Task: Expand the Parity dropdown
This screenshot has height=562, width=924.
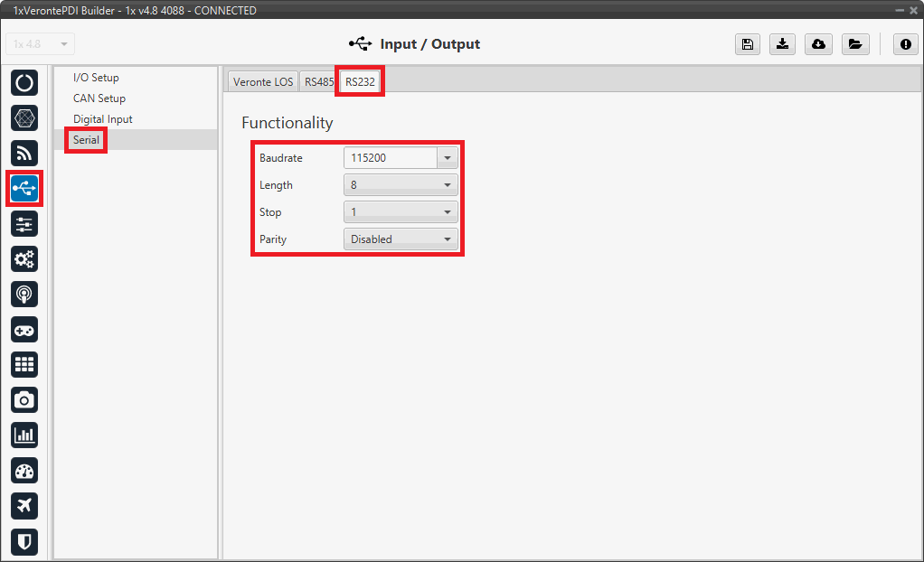Action: (401, 239)
